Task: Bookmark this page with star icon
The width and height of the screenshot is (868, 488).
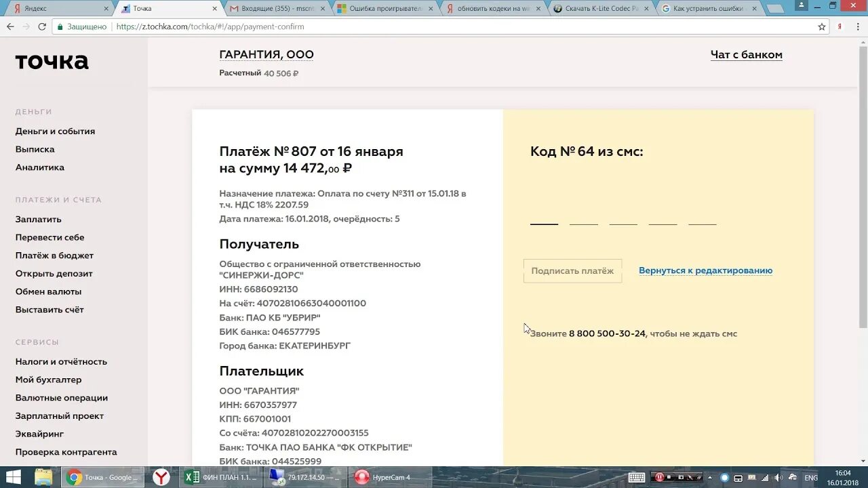Action: (822, 26)
